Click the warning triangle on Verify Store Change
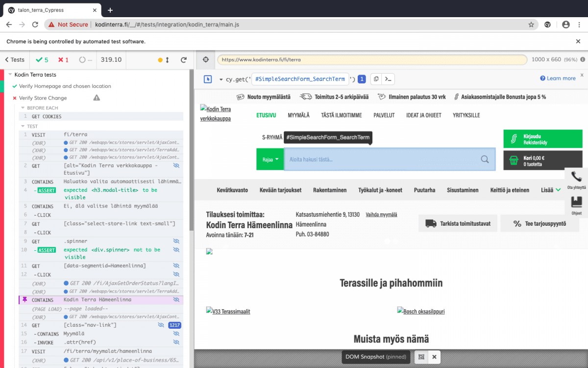Screen dimensions: 588x368 (97, 98)
